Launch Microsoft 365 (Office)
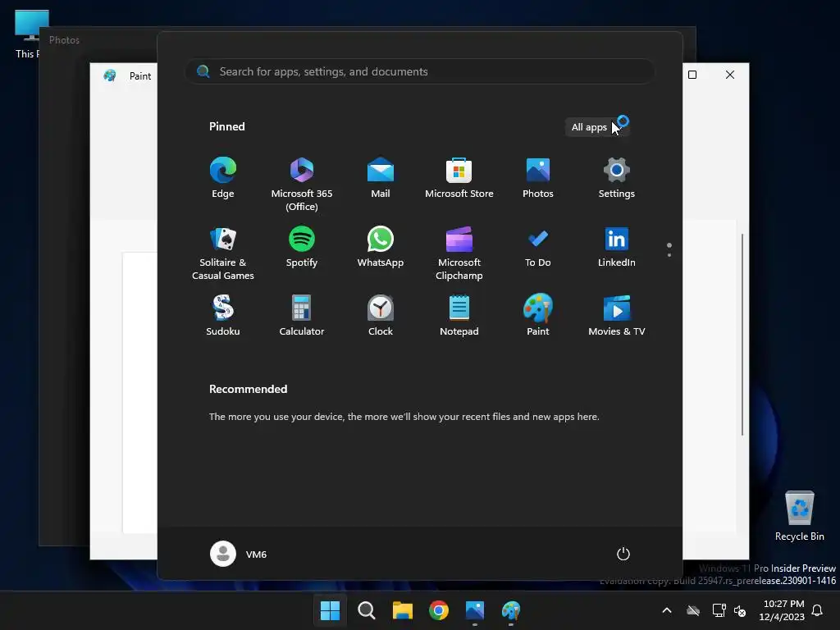The image size is (840, 630). (x=302, y=185)
